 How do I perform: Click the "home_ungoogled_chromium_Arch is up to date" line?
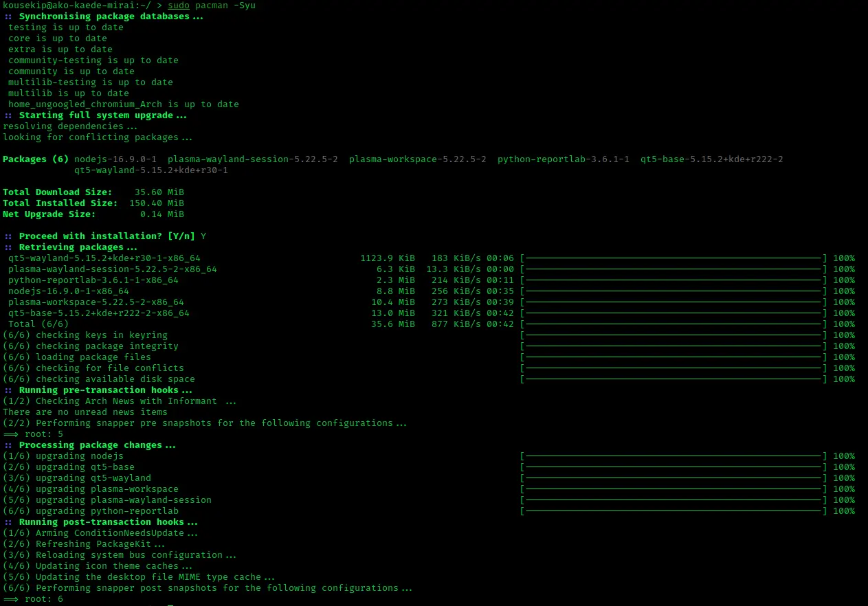(123, 104)
